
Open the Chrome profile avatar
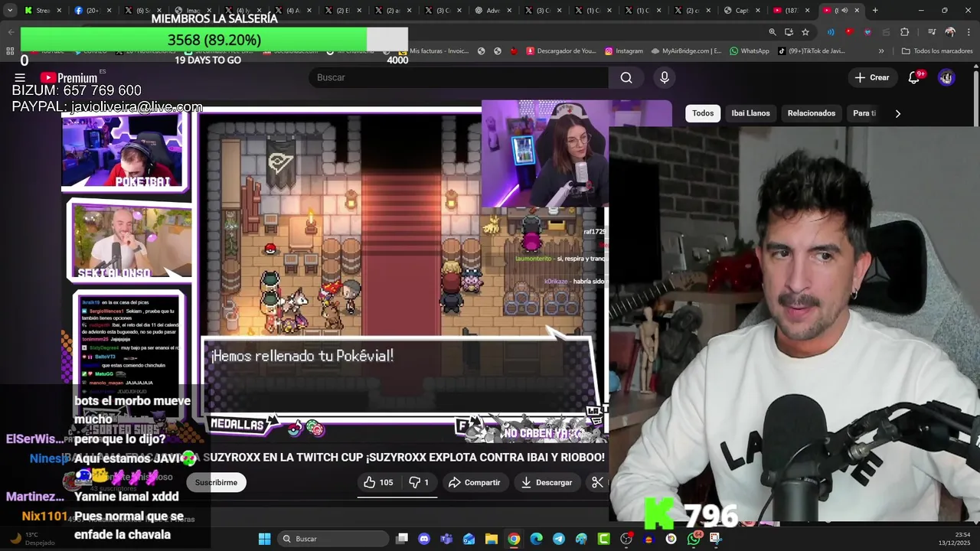point(950,32)
